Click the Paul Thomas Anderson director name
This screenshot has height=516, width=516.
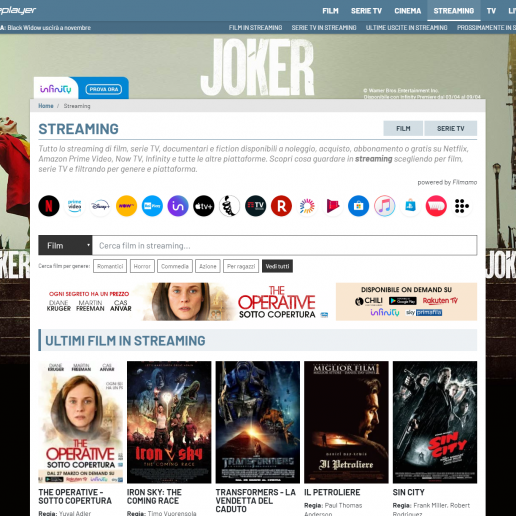(x=333, y=510)
